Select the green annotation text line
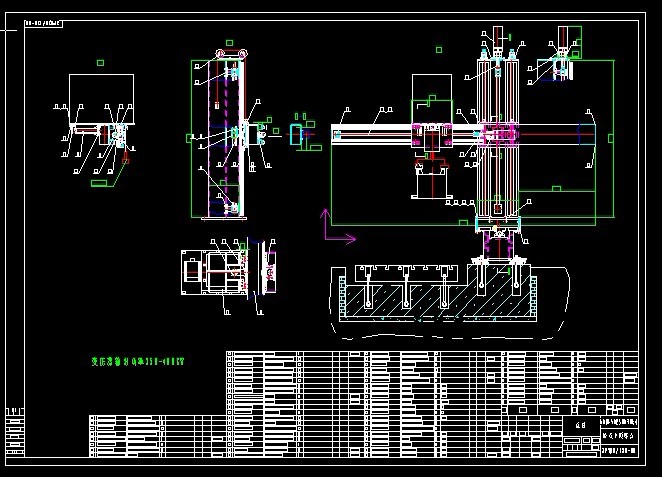This screenshot has height=477, width=662. click(x=138, y=362)
